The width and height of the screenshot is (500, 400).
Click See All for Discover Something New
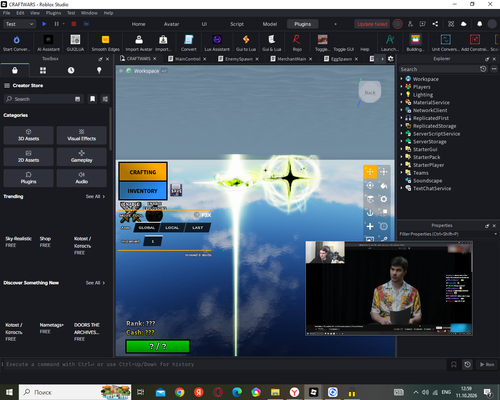(95, 283)
